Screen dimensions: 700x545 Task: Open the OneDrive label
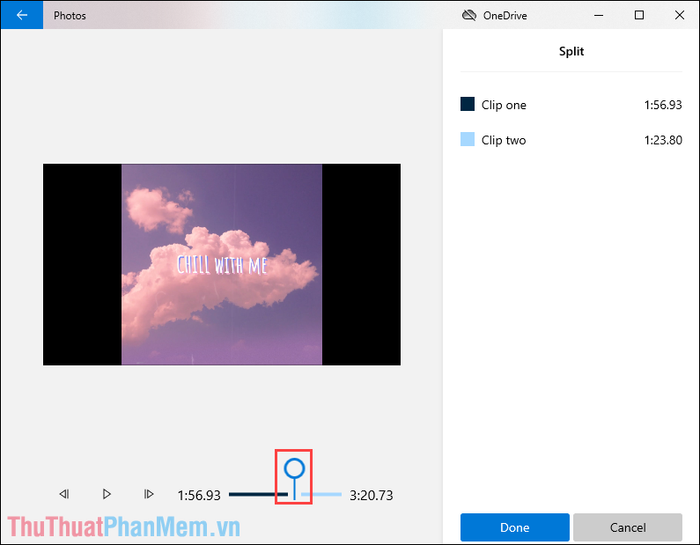[x=505, y=16]
